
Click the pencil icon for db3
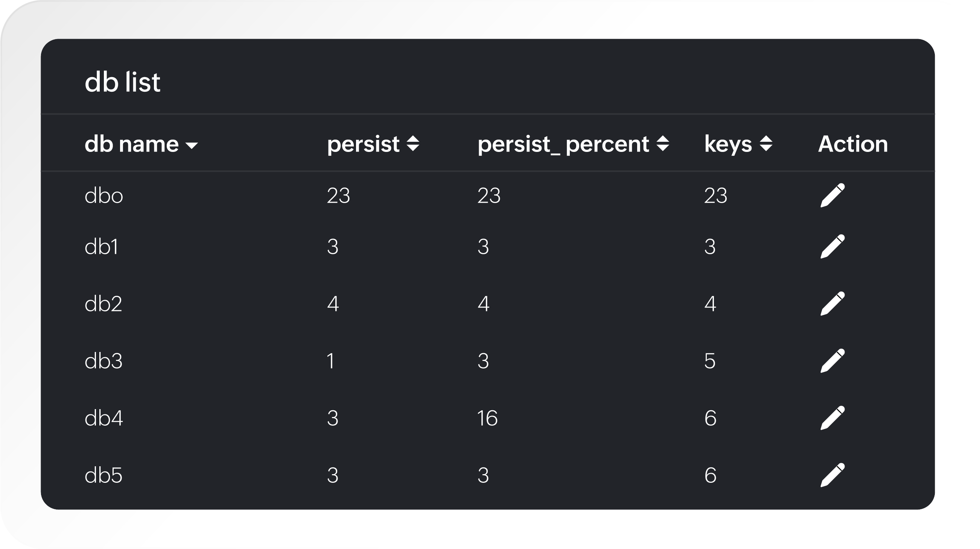pos(832,361)
